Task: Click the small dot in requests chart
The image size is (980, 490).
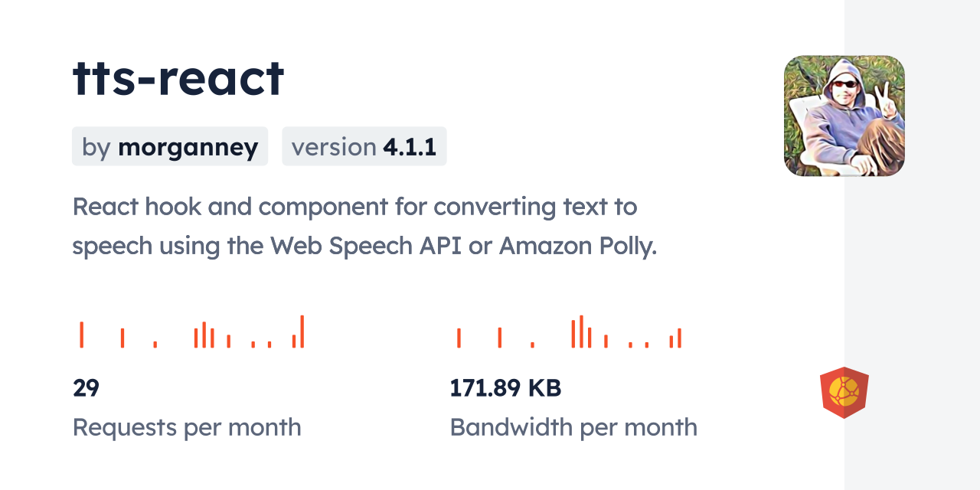Action: click(155, 345)
